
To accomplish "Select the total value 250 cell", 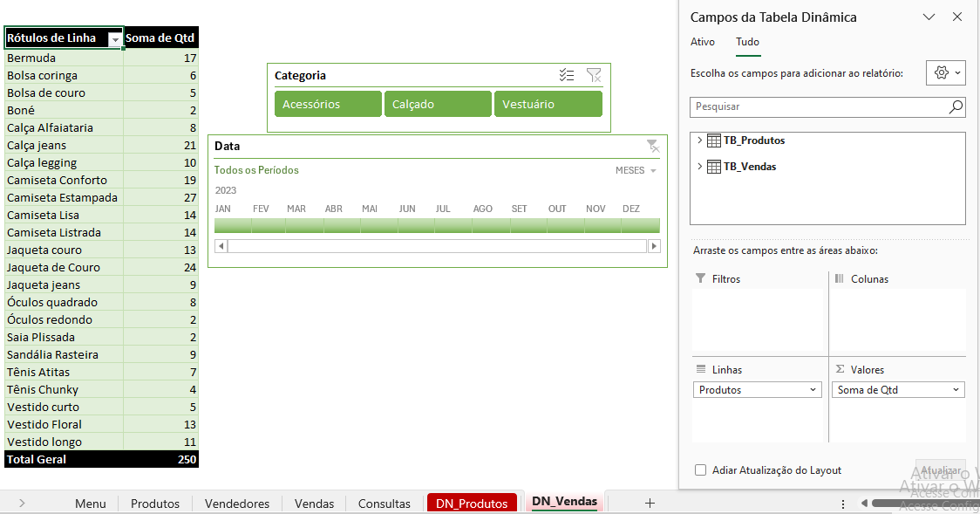I will click(x=160, y=460).
